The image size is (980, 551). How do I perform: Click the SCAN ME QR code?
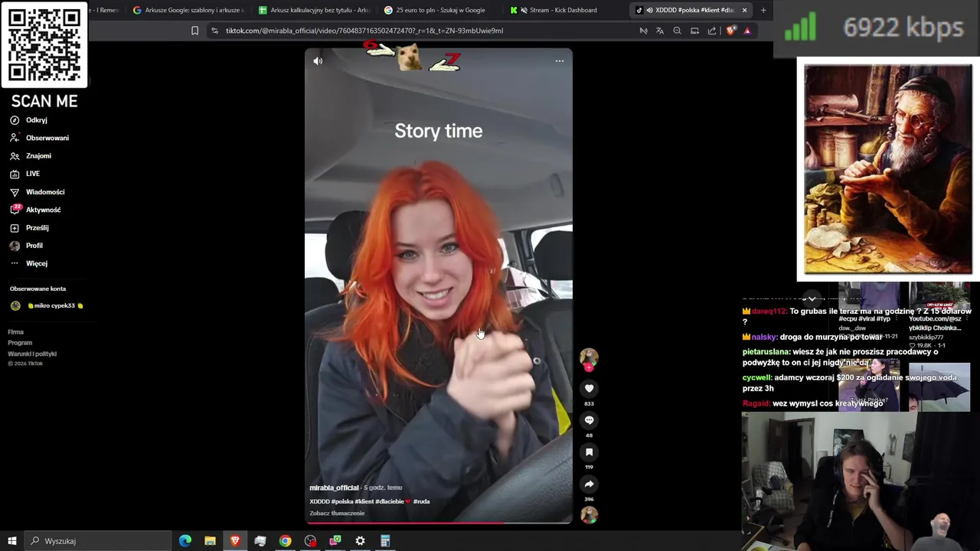(44, 44)
